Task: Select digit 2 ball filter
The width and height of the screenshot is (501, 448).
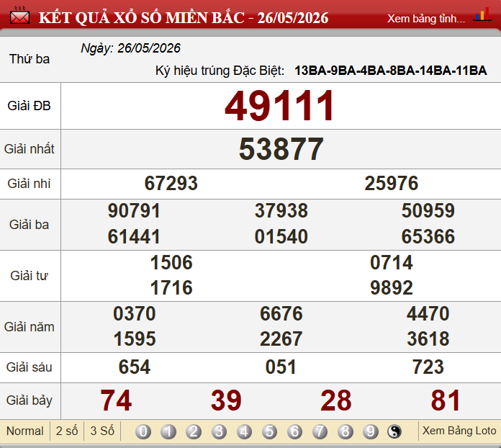Action: pyautogui.click(x=194, y=431)
